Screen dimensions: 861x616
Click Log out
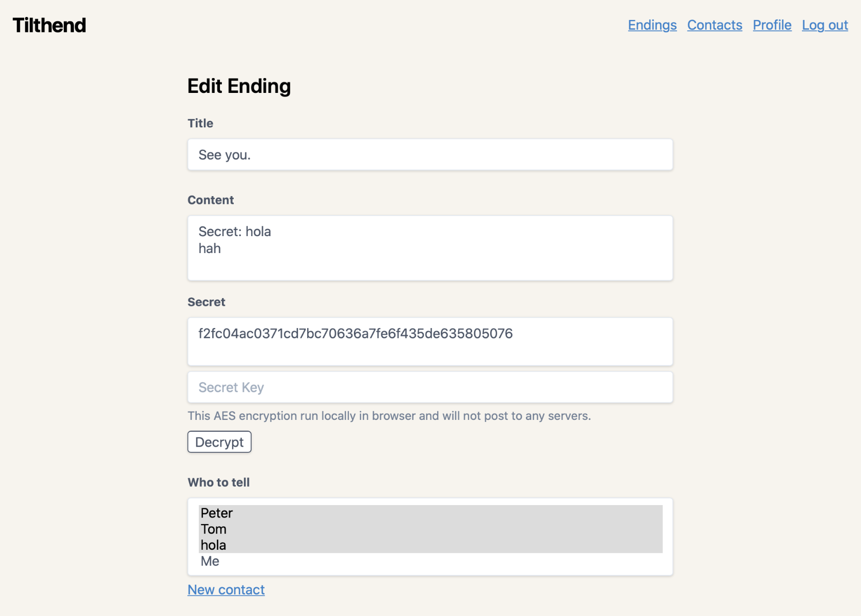click(825, 25)
